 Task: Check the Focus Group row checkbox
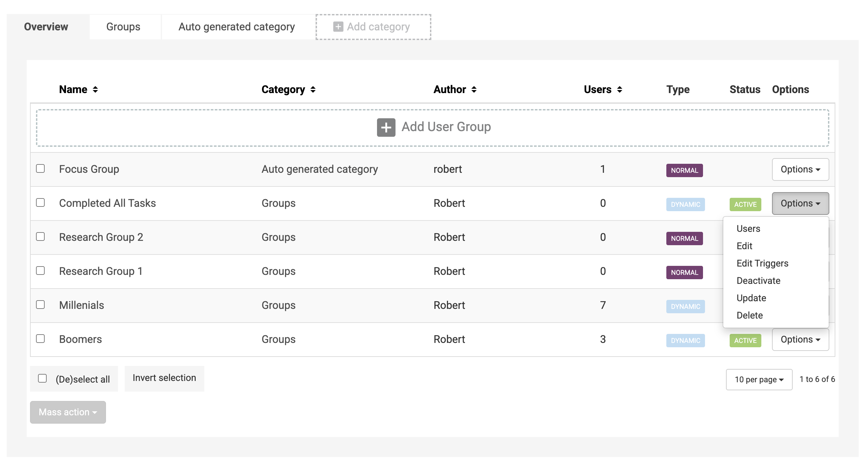click(40, 168)
